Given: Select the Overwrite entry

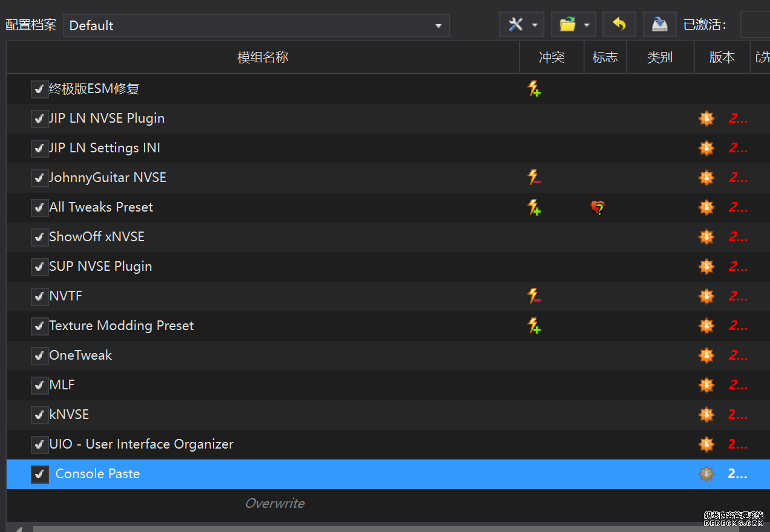Looking at the screenshot, I should pos(275,503).
